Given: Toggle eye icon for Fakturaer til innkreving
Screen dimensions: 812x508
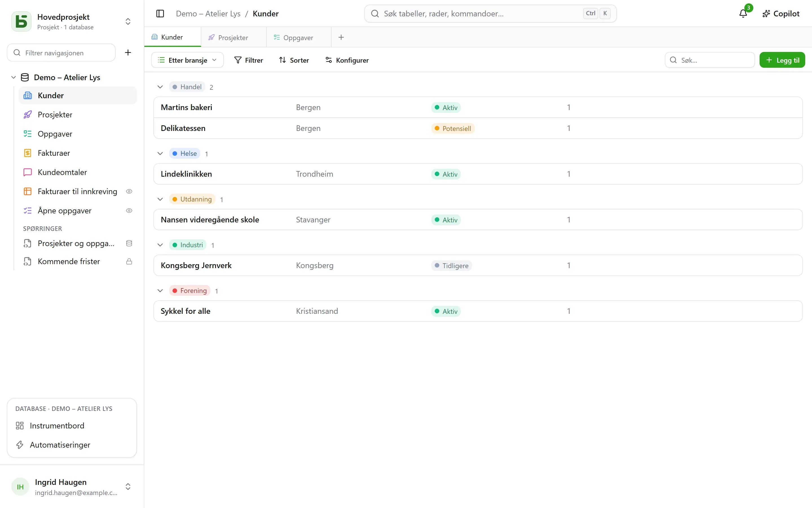Looking at the screenshot, I should (x=129, y=191).
